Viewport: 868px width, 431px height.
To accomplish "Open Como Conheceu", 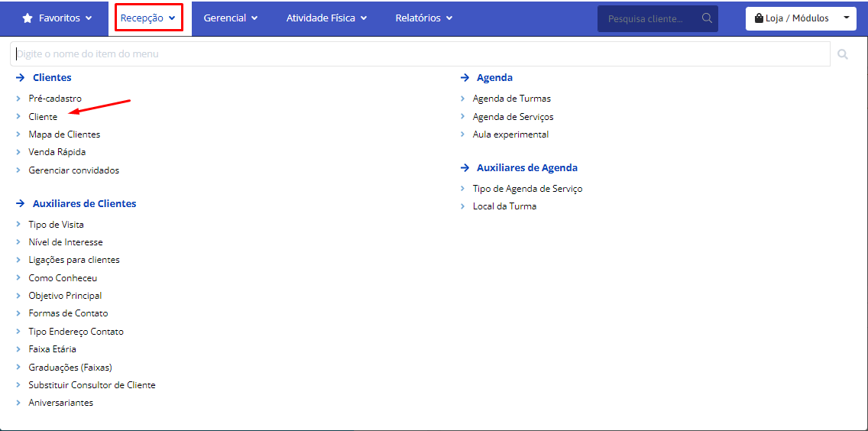I will coord(63,278).
